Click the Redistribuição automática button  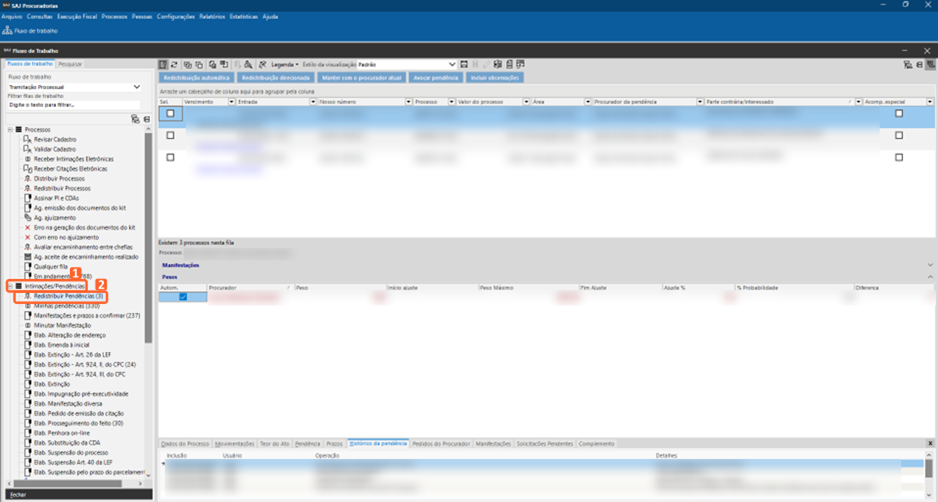[x=197, y=77]
